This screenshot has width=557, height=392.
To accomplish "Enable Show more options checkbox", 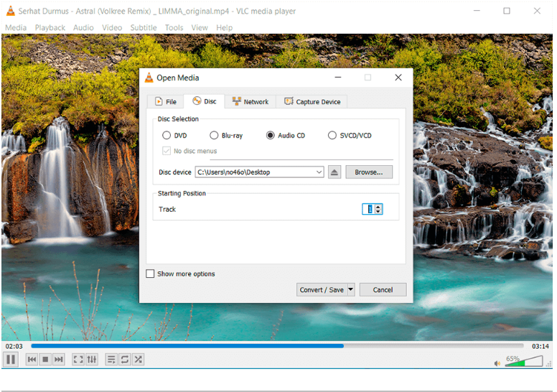I will 150,274.
